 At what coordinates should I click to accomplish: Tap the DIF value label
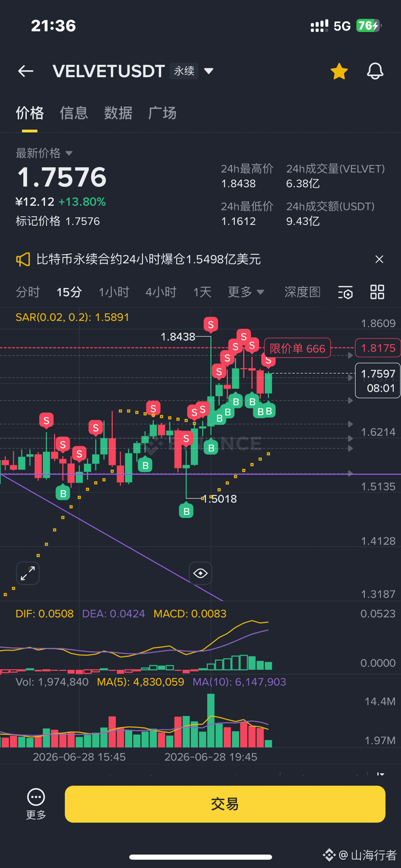(x=45, y=614)
